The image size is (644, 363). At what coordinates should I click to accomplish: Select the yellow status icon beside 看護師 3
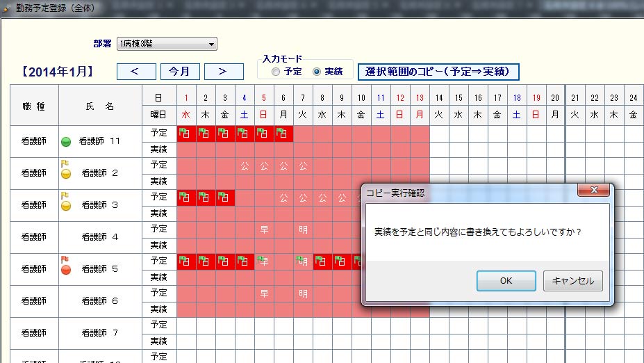(x=67, y=206)
